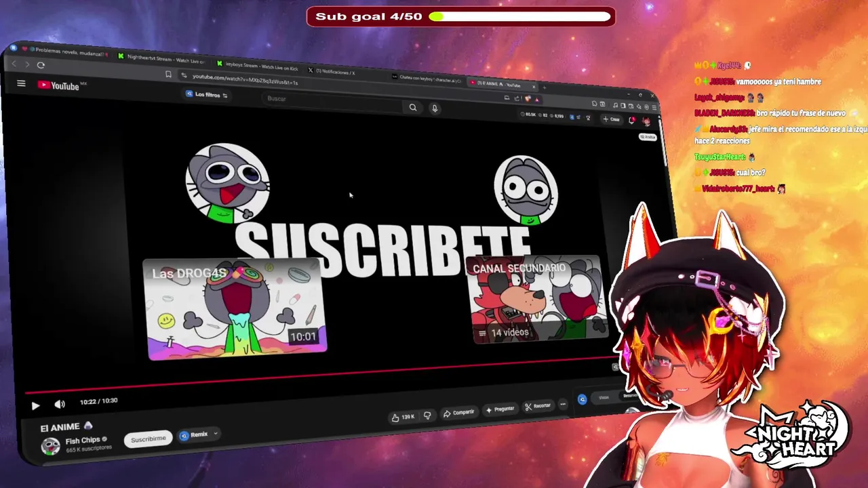This screenshot has width=868, height=488.
Task: Expand the Remix dropdown arrow
Action: 216,434
